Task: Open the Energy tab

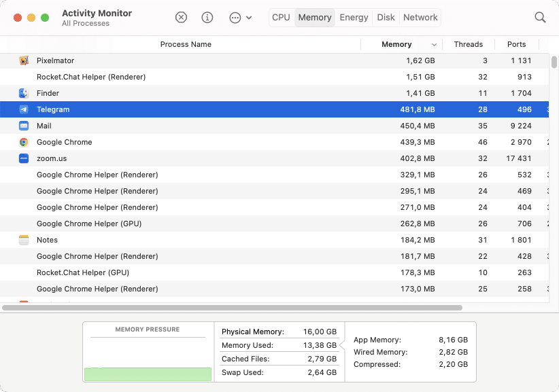Action: 354,18
